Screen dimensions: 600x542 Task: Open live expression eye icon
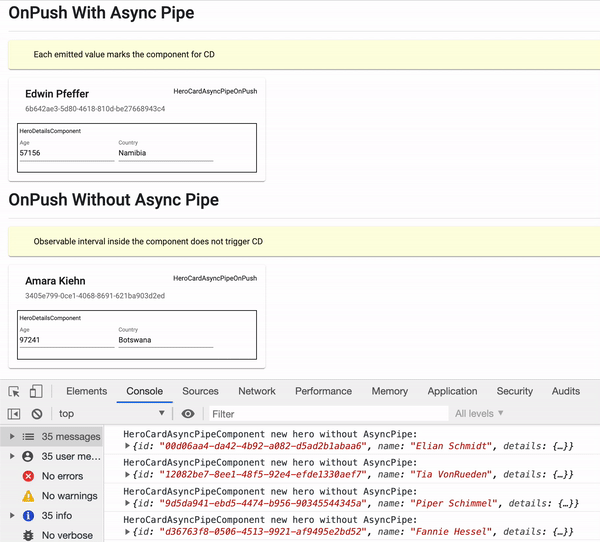tap(188, 414)
